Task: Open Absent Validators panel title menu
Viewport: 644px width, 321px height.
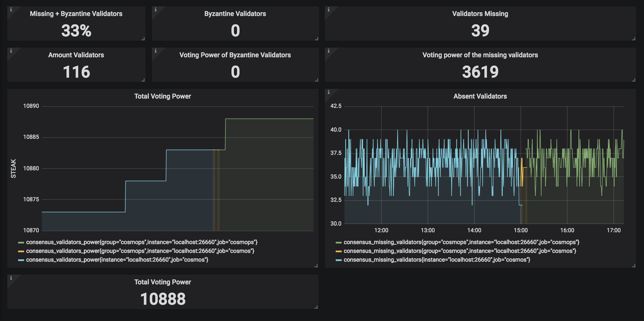Action: click(480, 96)
